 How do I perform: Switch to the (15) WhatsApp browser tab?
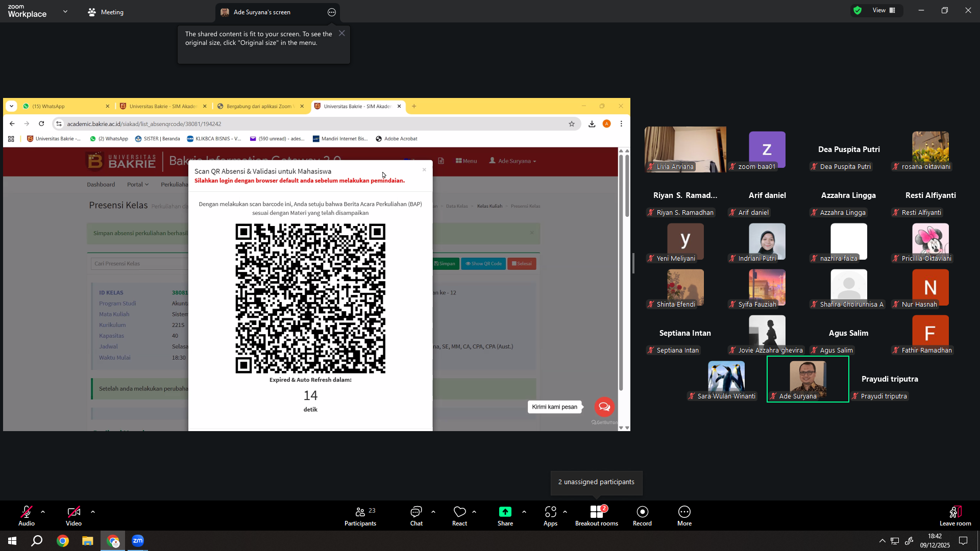(x=66, y=106)
